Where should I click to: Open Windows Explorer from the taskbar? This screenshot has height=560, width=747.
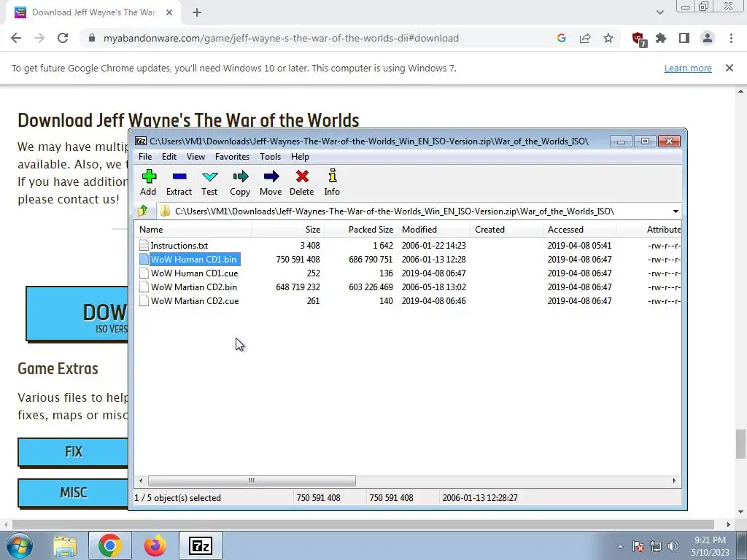click(x=65, y=545)
